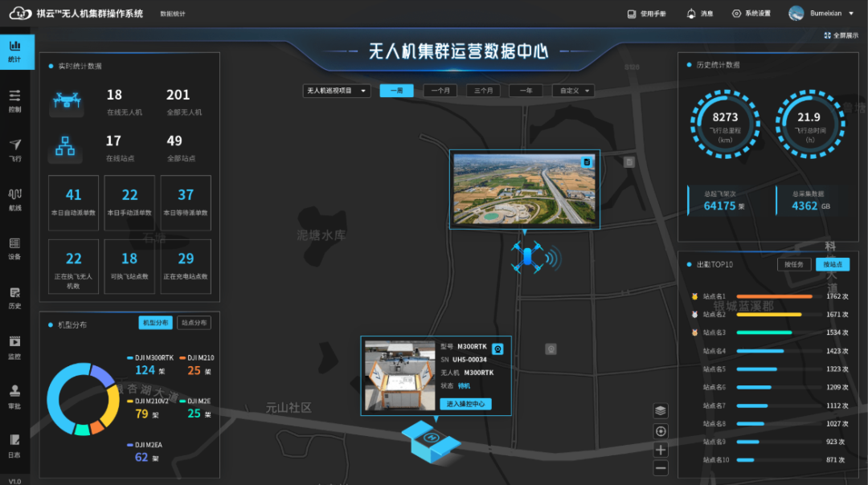Viewport: 868px width, 485px height.
Task: Click the 消息 notification bell
Action: [x=698, y=14]
